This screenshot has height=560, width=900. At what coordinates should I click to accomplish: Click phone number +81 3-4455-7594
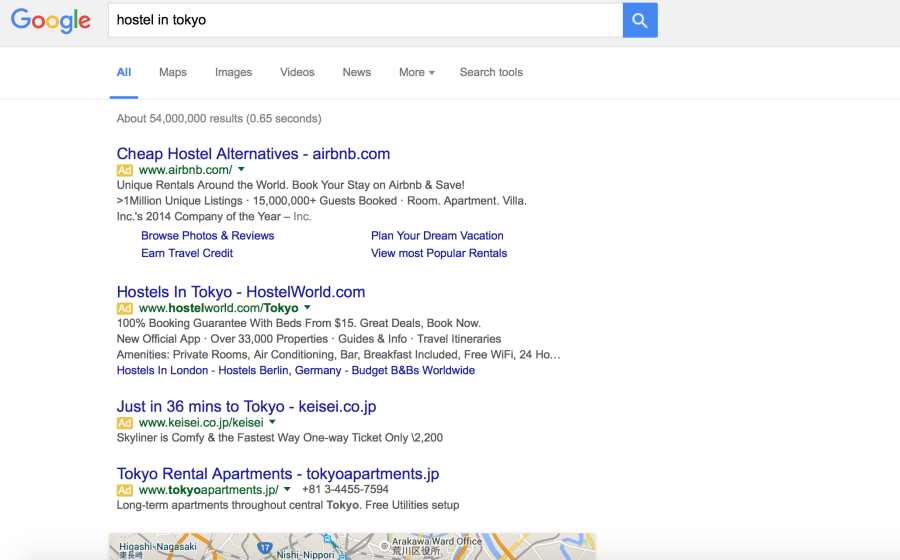[346, 490]
